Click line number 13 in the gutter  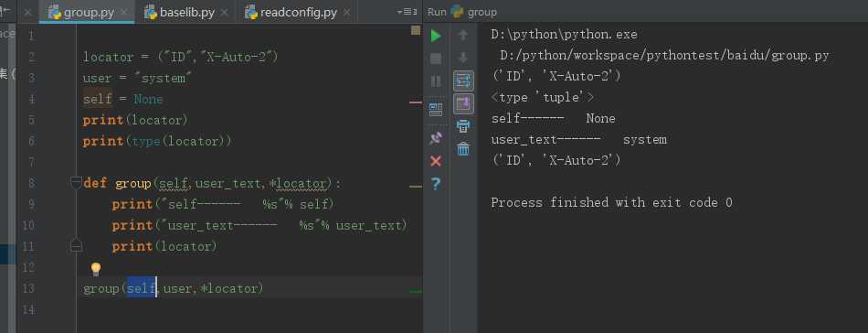[29, 288]
